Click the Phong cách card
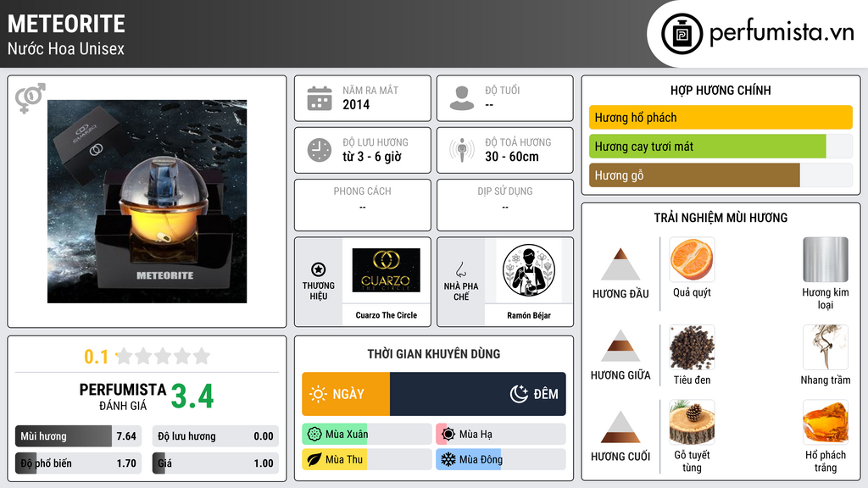Screen dimensions: 868x488 click(363, 205)
